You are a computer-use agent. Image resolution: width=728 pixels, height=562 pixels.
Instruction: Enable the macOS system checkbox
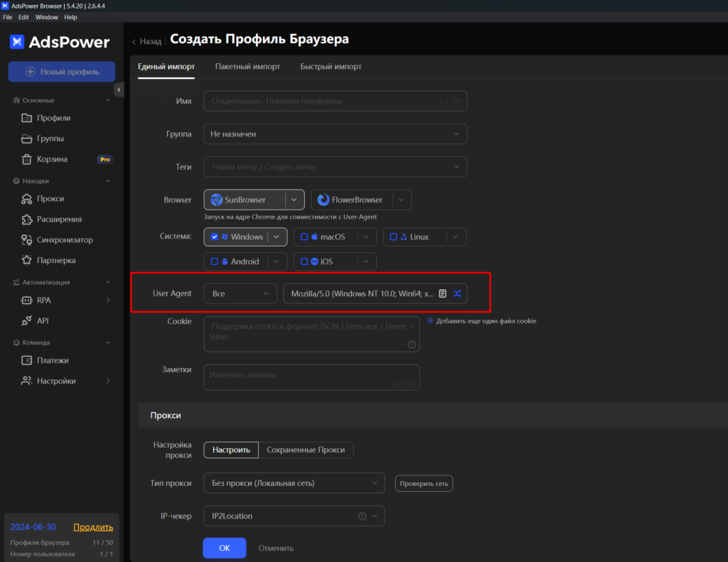coord(304,237)
